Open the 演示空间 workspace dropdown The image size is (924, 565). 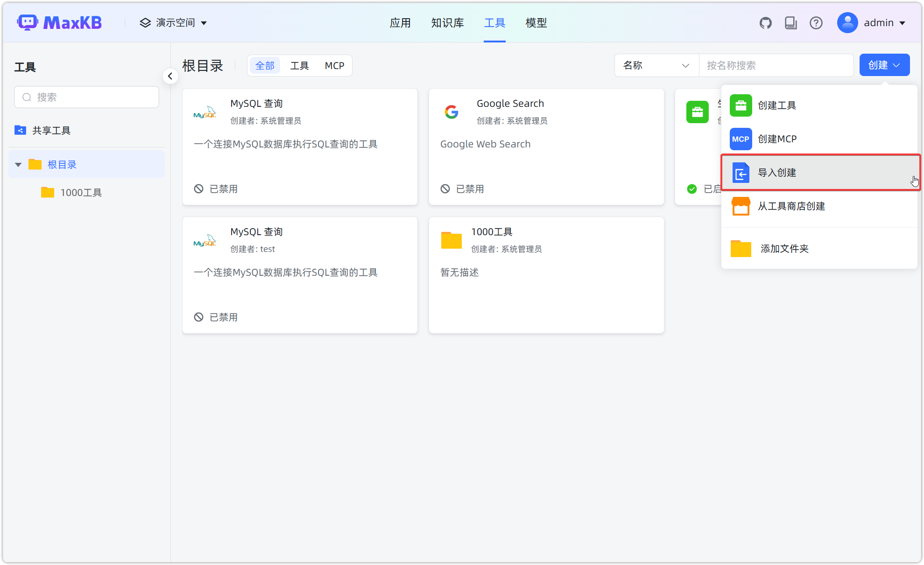(173, 22)
